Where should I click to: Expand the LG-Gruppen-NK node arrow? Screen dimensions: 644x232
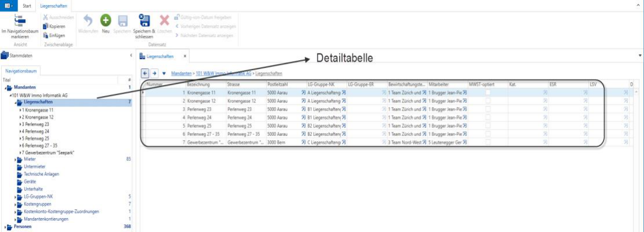(15, 197)
